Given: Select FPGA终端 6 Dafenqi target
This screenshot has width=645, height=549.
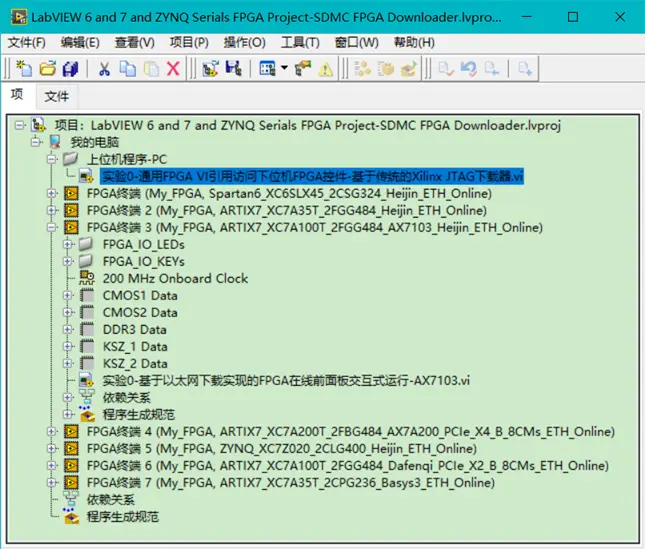Looking at the screenshot, I should click(x=347, y=466).
